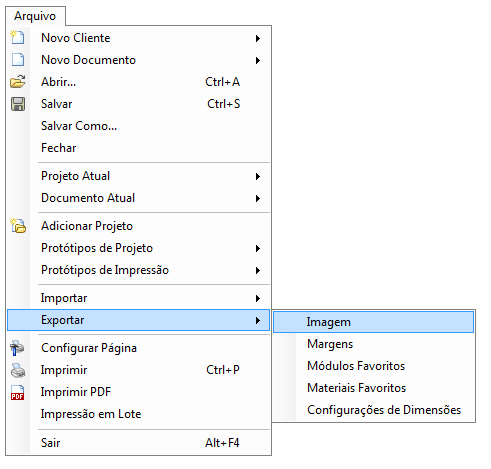This screenshot has height=469, width=491.
Task: Click the Novo Cliente new-file icon
Action: tap(17, 37)
